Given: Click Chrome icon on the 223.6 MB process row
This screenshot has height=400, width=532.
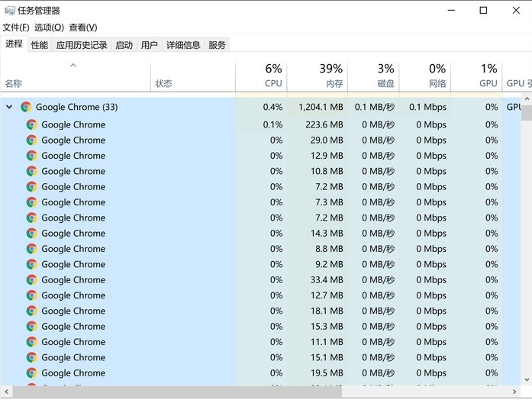Looking at the screenshot, I should pos(31,124).
